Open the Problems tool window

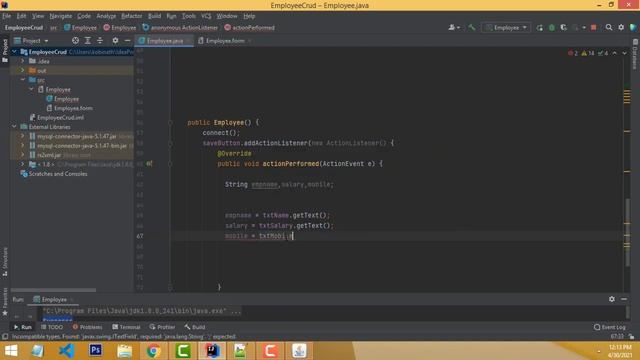click(x=87, y=327)
